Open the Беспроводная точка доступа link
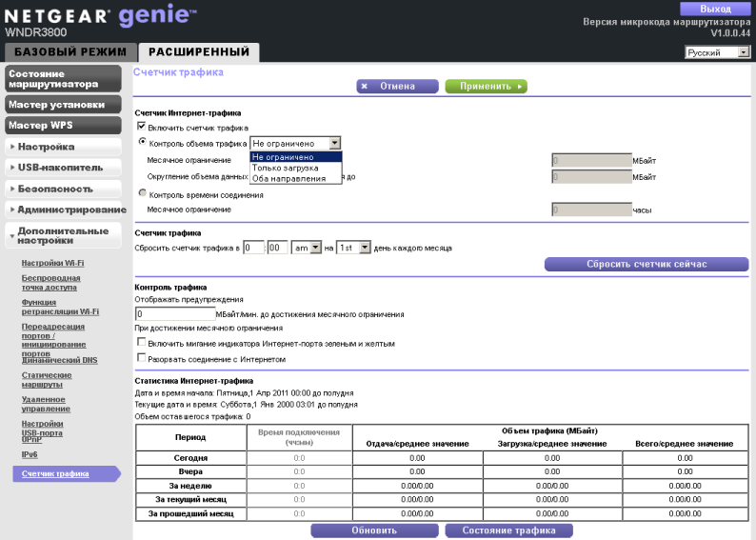 click(x=50, y=283)
